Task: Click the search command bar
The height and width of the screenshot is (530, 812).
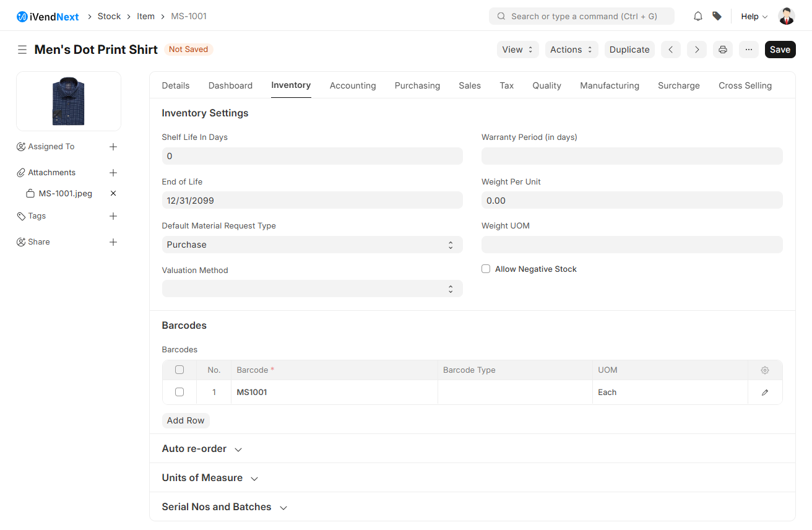Action: [582, 17]
